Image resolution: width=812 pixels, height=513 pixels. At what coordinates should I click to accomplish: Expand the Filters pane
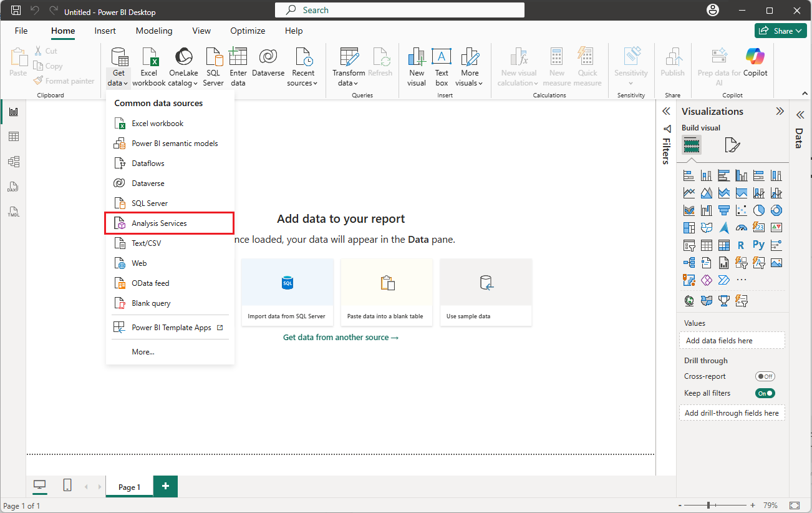666,111
